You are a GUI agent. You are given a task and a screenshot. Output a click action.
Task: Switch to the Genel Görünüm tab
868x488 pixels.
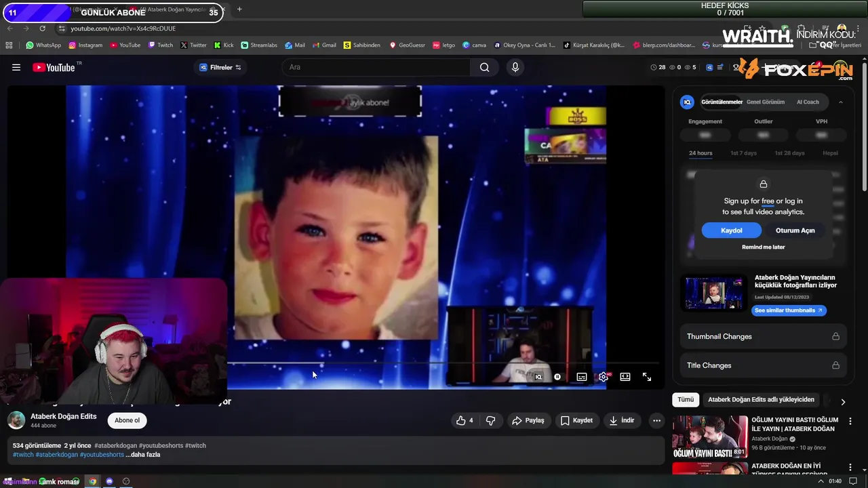coord(766,102)
